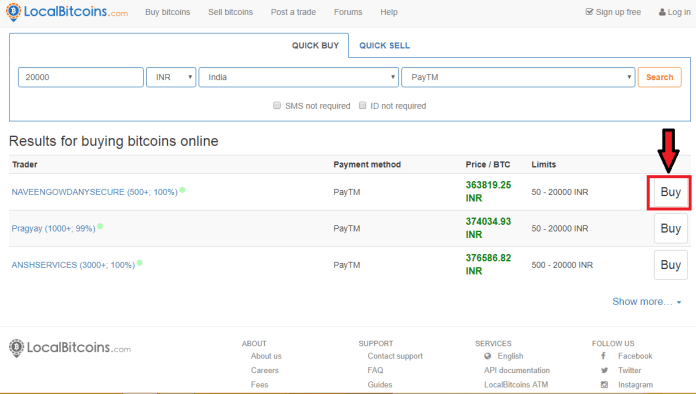Screen dimensions: 696x394
Task: Switch to QUICK BUY tab
Action: [315, 45]
